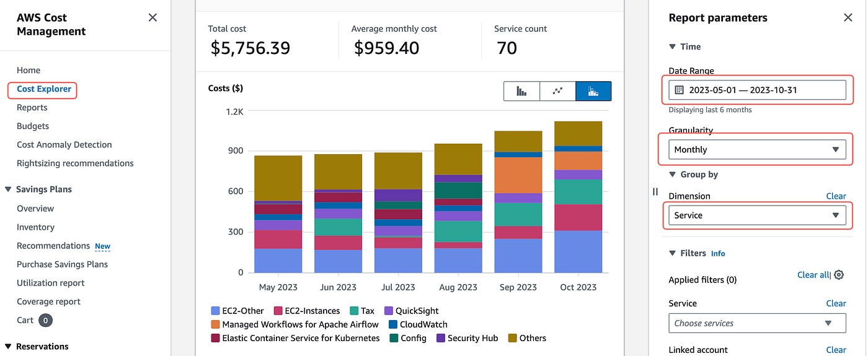Open Purchase Savings Plans
Viewport: 868px width, 356px height.
pyautogui.click(x=62, y=264)
